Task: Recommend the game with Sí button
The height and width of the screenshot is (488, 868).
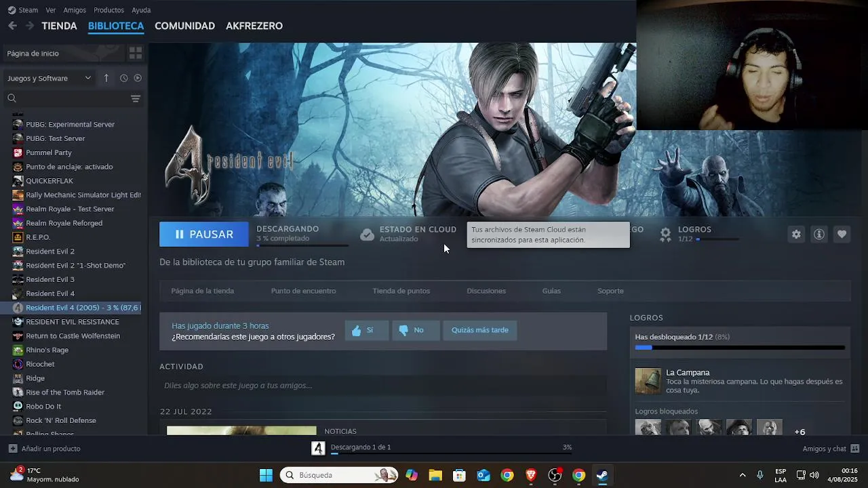Action: pyautogui.click(x=367, y=330)
